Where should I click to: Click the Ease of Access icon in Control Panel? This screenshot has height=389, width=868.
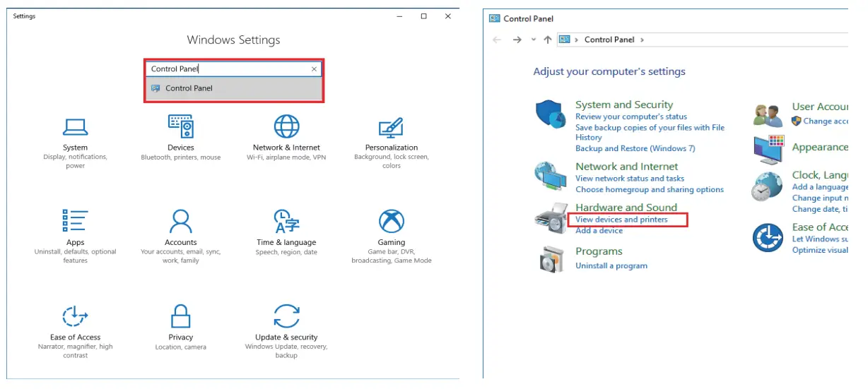(768, 238)
